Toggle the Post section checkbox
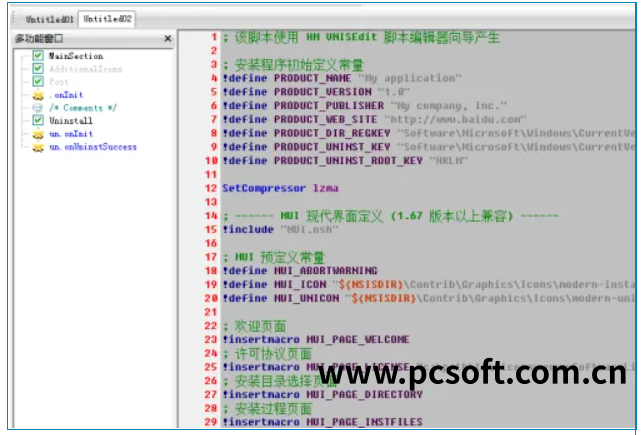642x435 pixels. pos(38,82)
